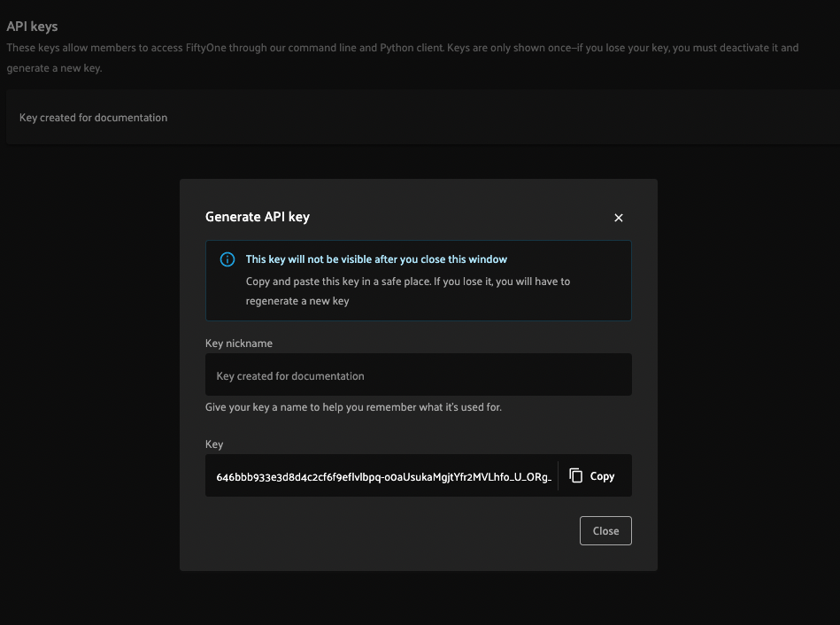Viewport: 840px width, 625px height.
Task: Click the warning text about key visibility
Action: (376, 258)
